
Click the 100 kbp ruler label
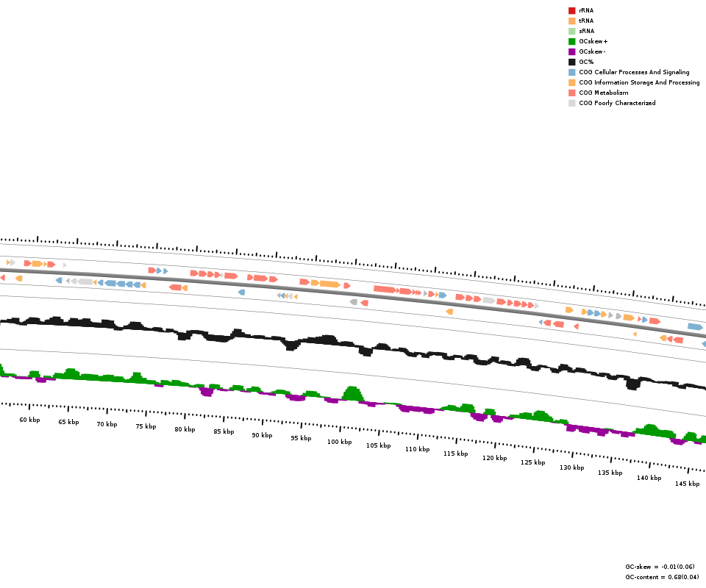339,442
